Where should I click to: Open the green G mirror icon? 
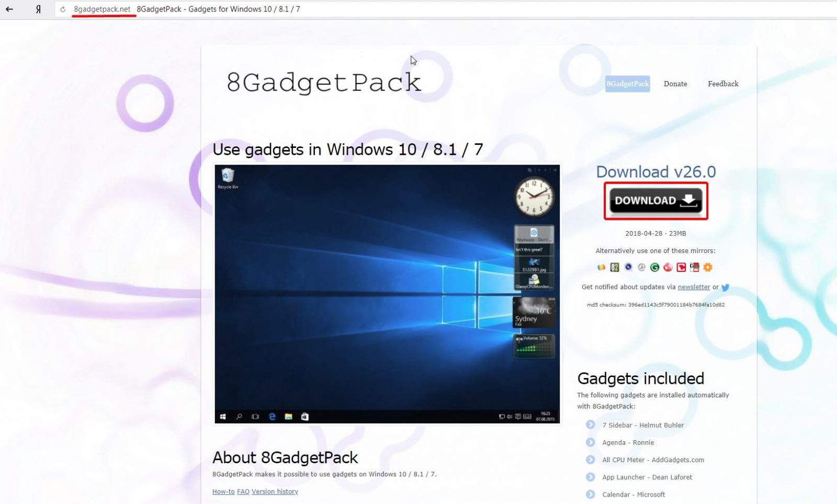[x=654, y=267]
